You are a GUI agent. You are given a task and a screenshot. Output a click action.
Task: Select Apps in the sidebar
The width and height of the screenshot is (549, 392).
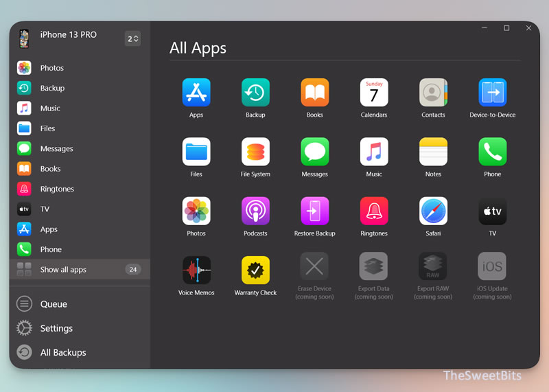pyautogui.click(x=80, y=229)
